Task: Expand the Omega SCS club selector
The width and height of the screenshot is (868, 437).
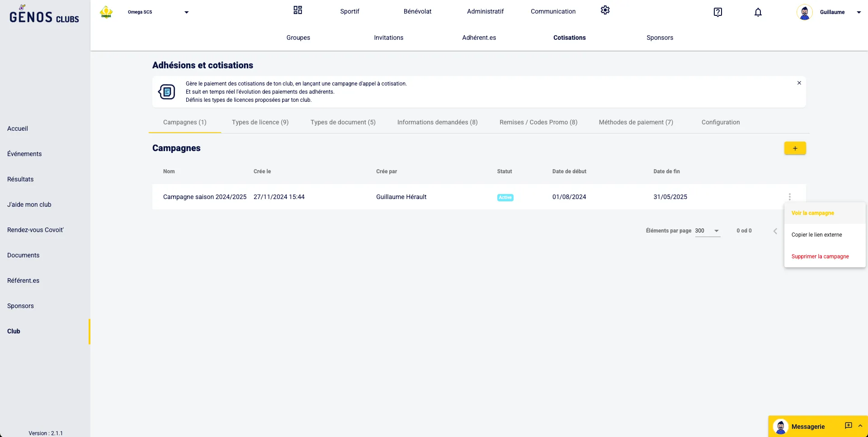Action: coord(186,12)
